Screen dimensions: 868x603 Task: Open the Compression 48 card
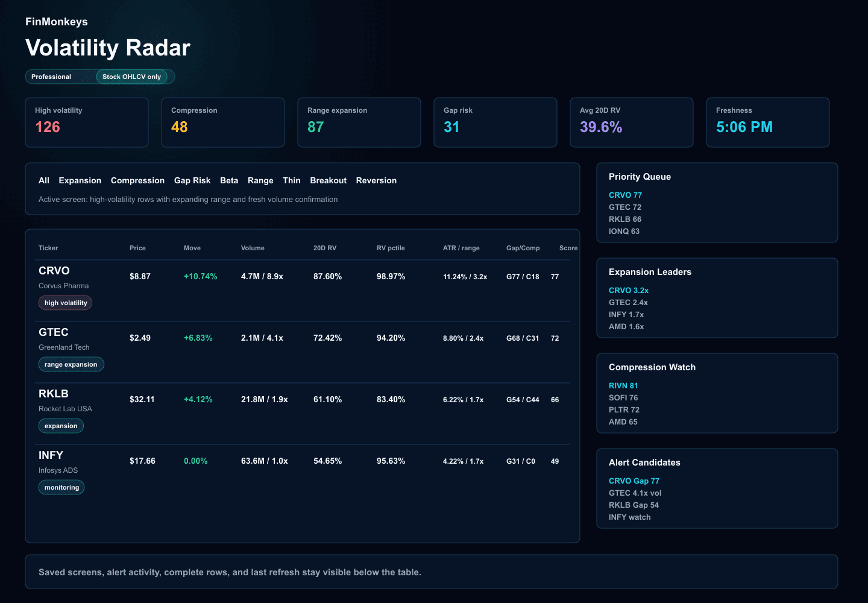click(223, 122)
